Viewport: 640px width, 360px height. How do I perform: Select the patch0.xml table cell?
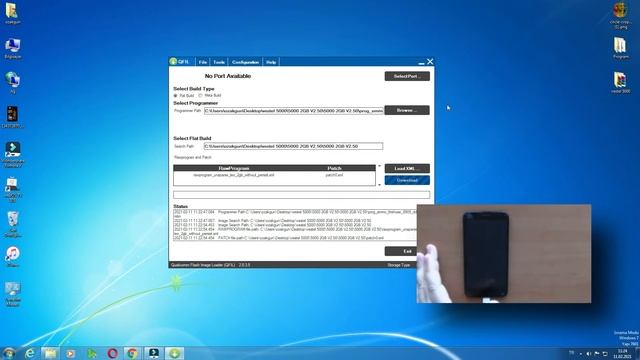(x=334, y=175)
